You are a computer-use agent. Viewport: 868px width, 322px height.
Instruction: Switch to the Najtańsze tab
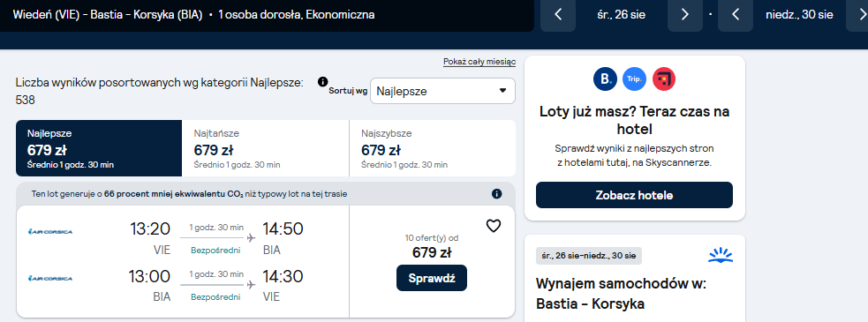click(x=266, y=148)
